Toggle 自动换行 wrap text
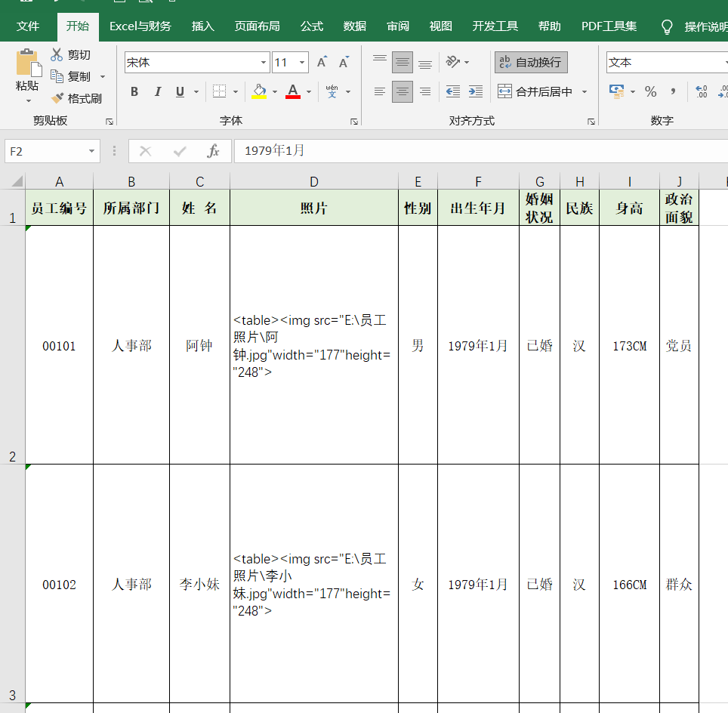 pos(531,62)
